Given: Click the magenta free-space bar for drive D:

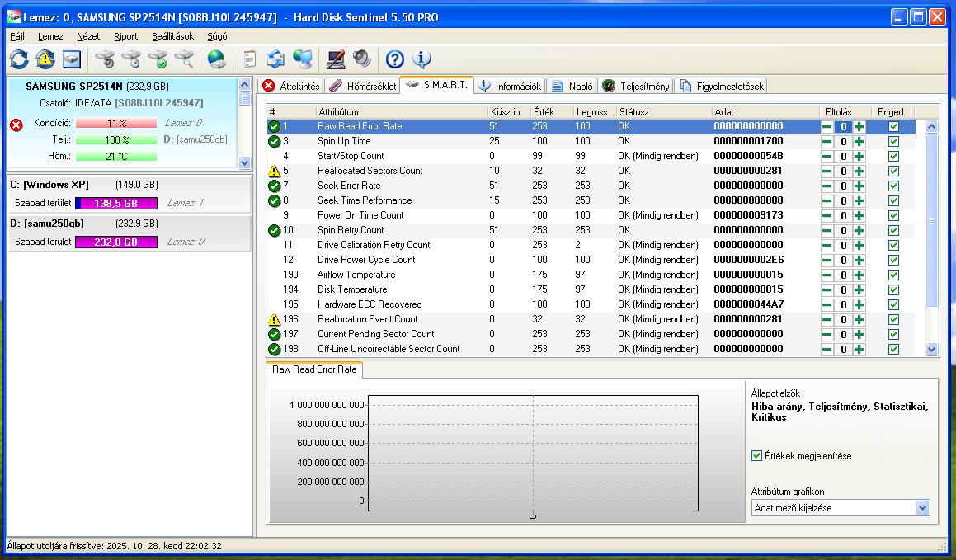Looking at the screenshot, I should [x=116, y=242].
